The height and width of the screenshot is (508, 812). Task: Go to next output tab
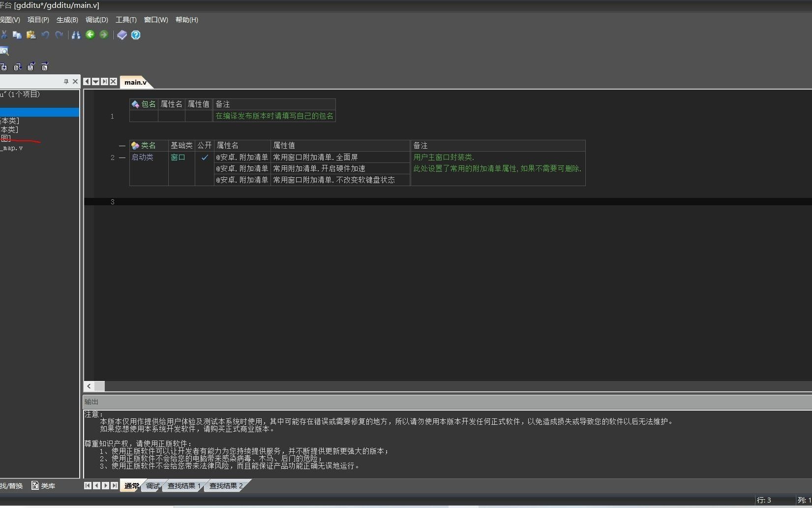(105, 486)
